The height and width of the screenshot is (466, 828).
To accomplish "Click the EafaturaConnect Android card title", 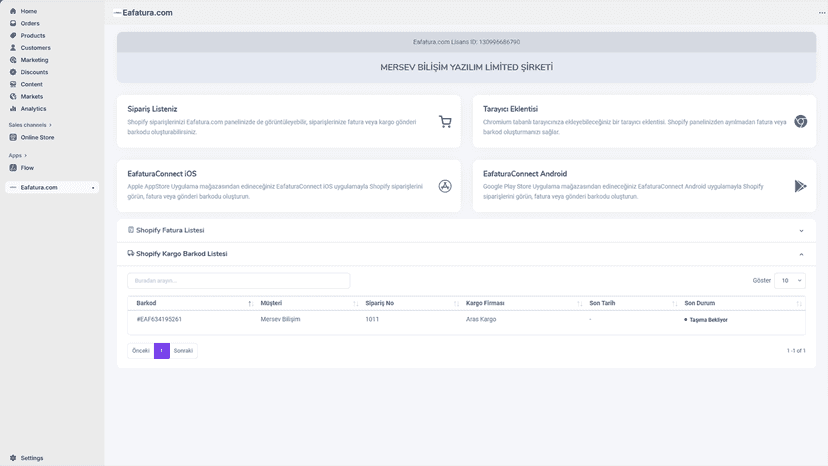I will 525,173.
